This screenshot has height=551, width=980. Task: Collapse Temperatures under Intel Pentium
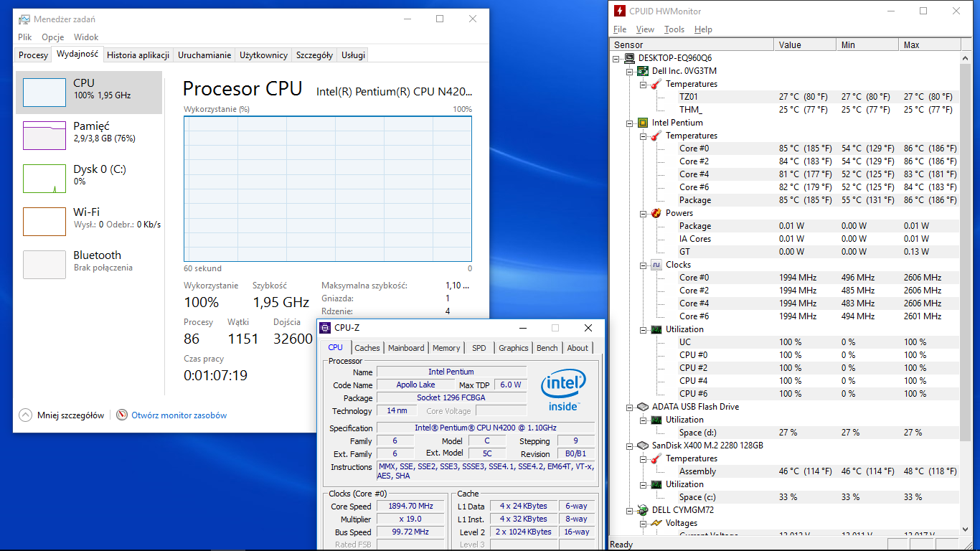tap(644, 136)
